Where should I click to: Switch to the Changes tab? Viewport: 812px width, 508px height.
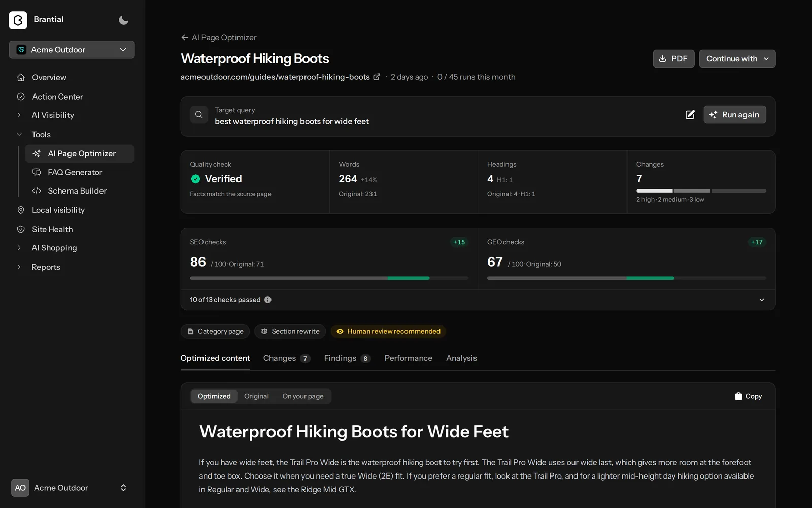[287, 358]
